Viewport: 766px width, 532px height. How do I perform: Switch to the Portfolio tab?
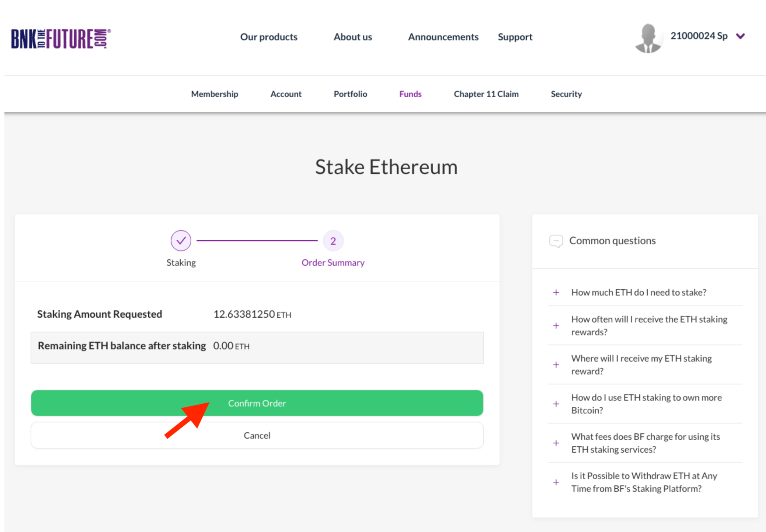350,94
